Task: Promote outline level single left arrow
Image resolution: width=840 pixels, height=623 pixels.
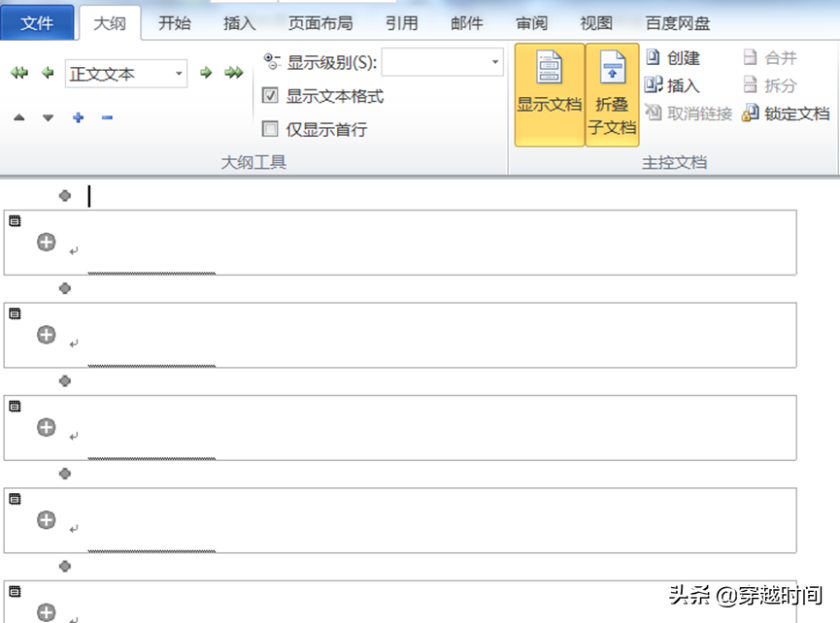Action: [48, 72]
